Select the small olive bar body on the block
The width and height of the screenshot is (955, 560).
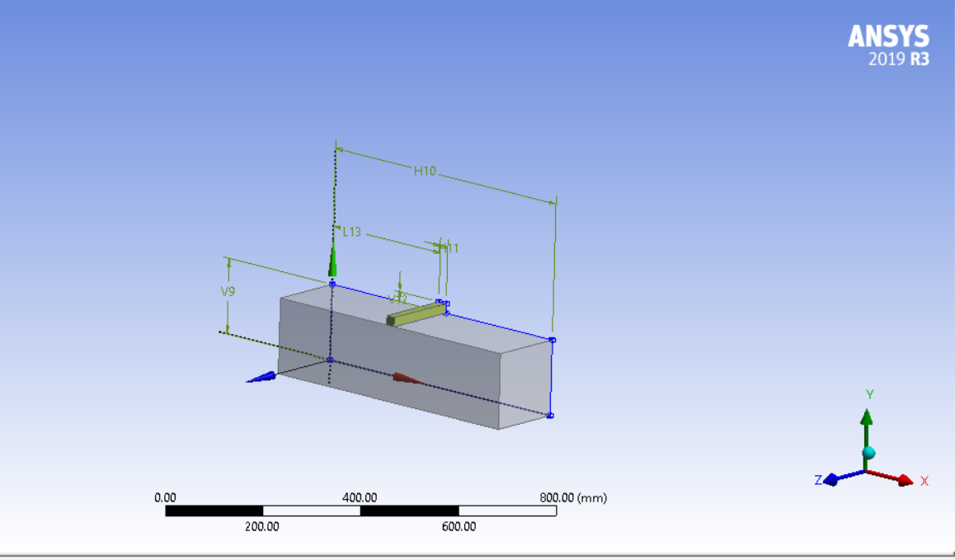[416, 314]
